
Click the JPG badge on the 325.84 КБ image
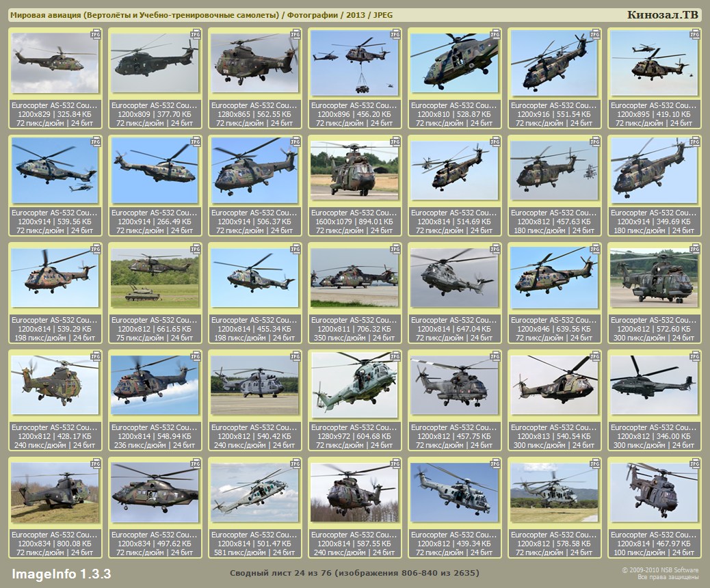[96, 34]
